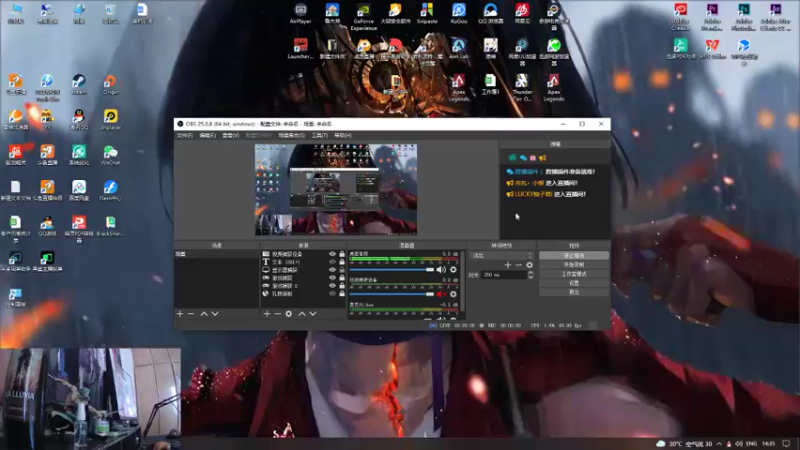This screenshot has height=450, width=800.
Task: Click desktop audio volume slider
Action: [x=392, y=269]
